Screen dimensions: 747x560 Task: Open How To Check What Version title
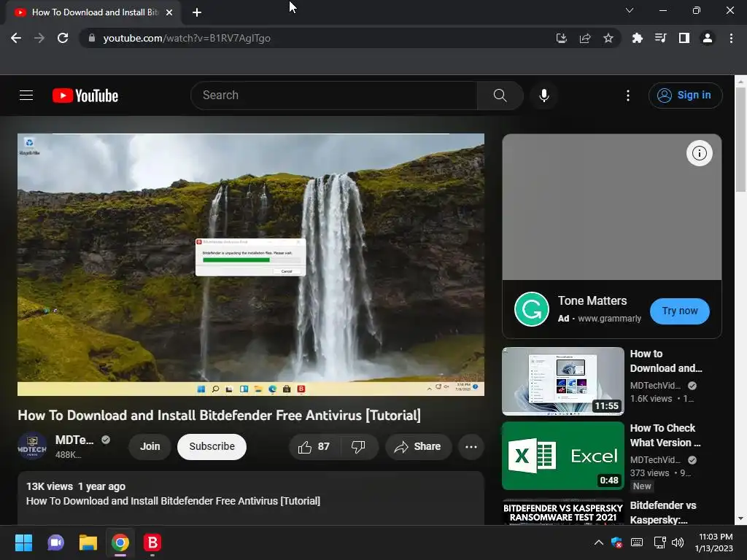pyautogui.click(x=665, y=435)
